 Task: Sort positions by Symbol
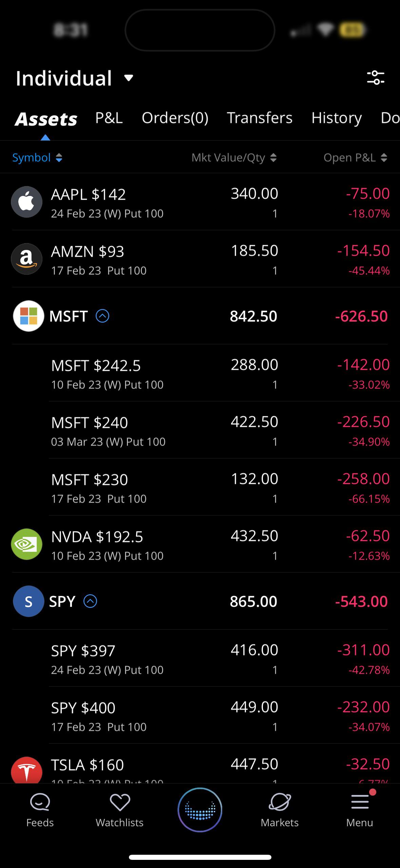pos(37,158)
